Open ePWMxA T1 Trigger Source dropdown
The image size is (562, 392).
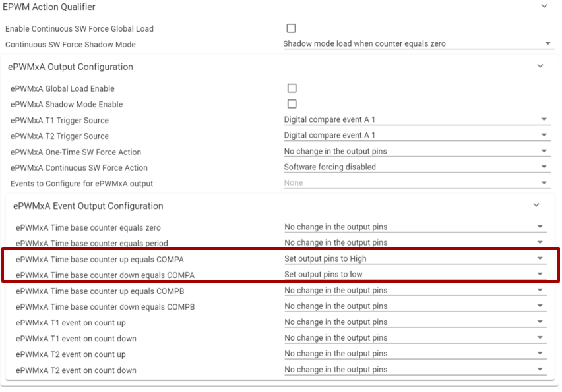(416, 120)
